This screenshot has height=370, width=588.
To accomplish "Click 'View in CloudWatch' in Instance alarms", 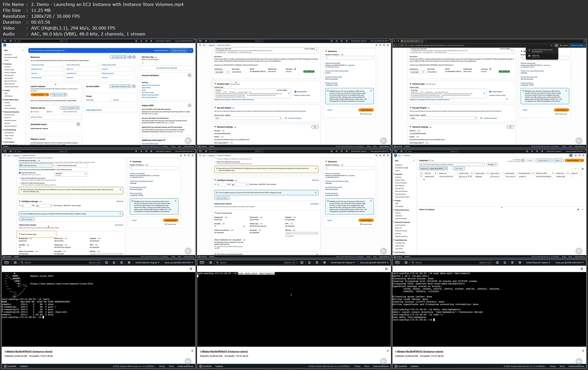I will click(x=70, y=108).
